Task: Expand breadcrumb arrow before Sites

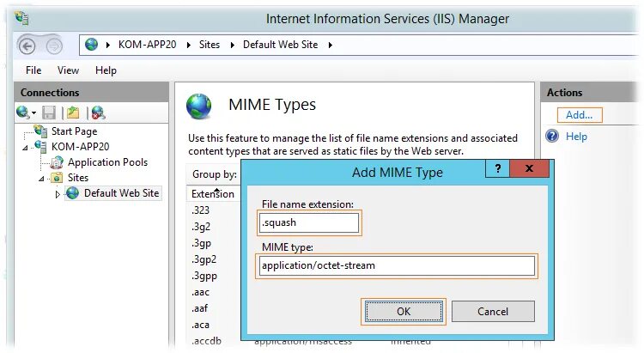Action: click(189, 45)
